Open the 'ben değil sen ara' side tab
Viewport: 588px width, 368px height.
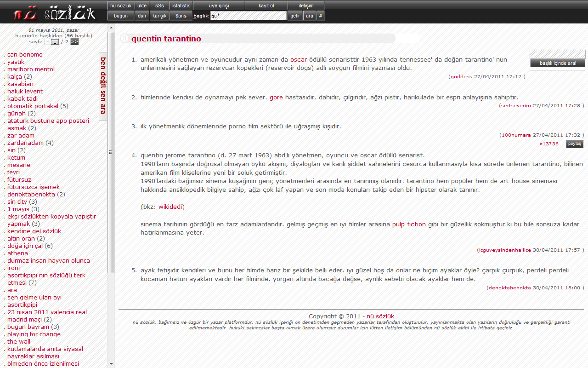click(x=103, y=86)
